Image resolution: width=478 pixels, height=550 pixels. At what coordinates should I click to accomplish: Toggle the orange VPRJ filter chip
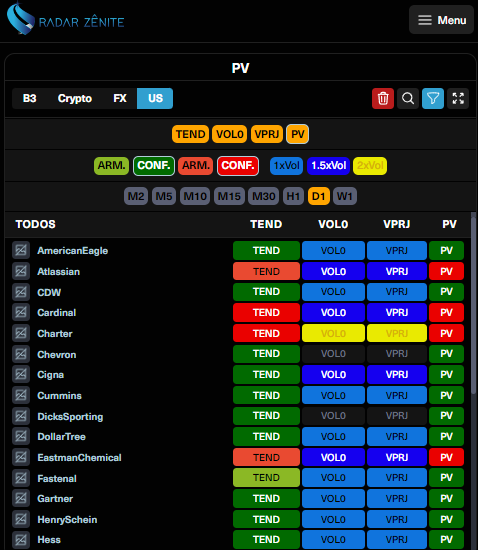pyautogui.click(x=267, y=134)
